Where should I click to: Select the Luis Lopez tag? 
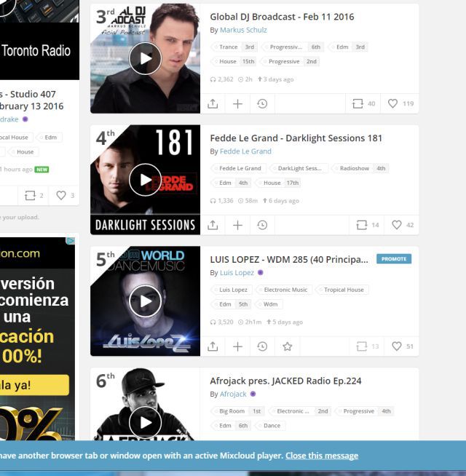pos(232,290)
